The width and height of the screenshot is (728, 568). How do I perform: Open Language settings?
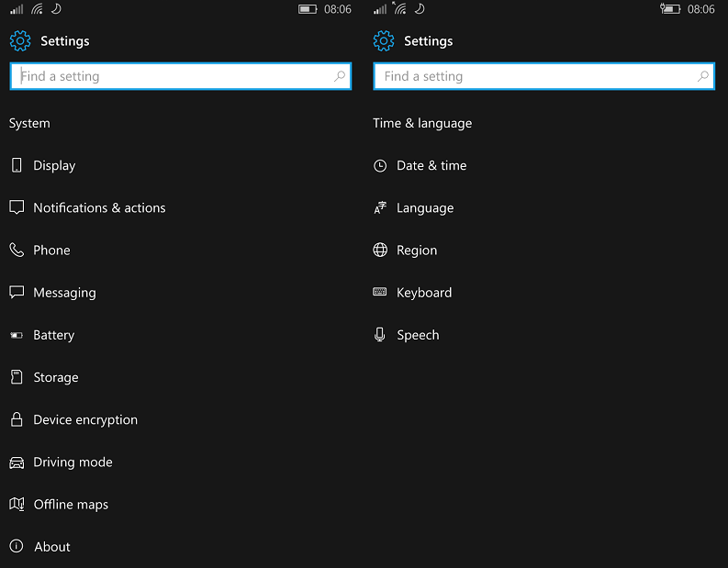(x=425, y=208)
